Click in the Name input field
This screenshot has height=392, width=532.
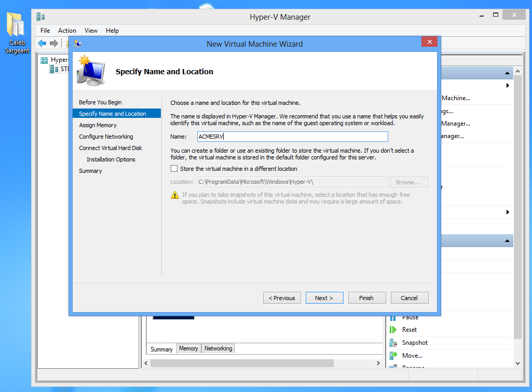(292, 137)
